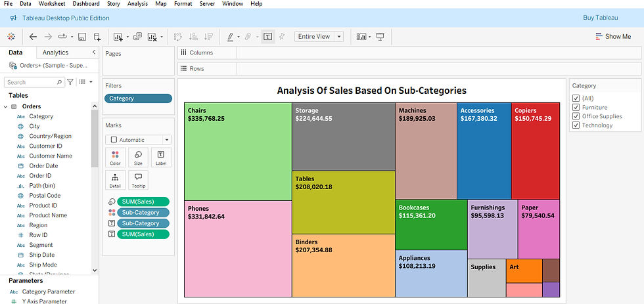Click the Show/Hide cards icon

[x=361, y=37]
